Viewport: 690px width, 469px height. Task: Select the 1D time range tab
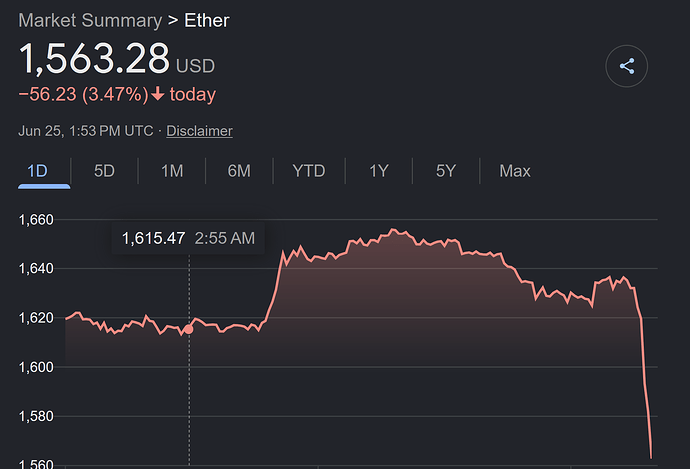pyautogui.click(x=38, y=171)
